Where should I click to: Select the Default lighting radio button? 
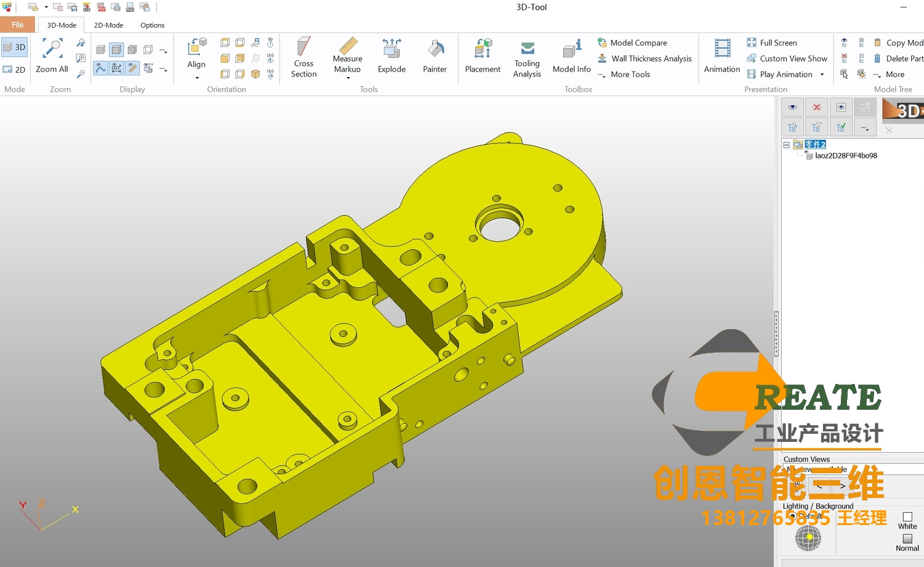[x=793, y=516]
